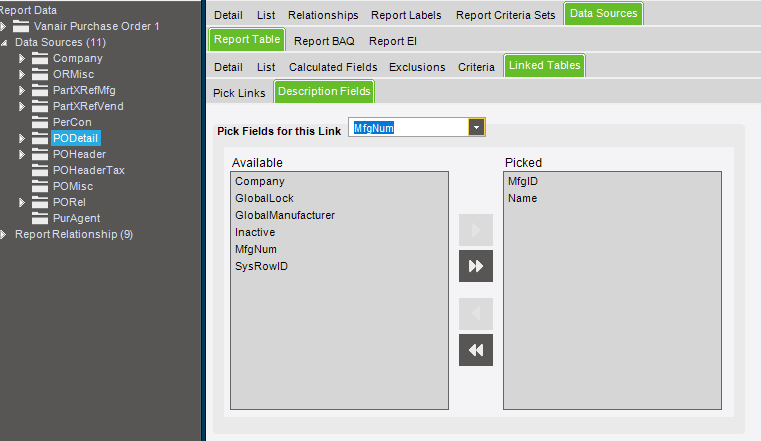
Task: Select the POMisc tree item label
Action: pyautogui.click(x=73, y=186)
